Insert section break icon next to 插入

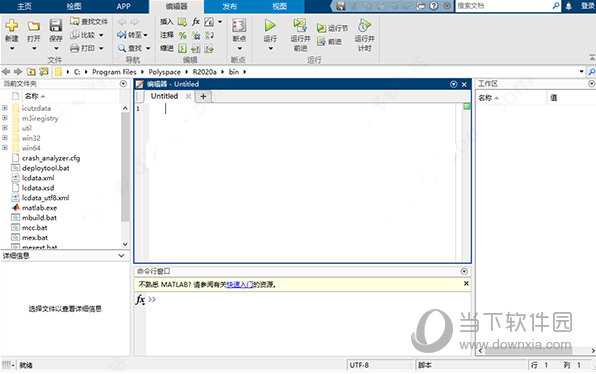[x=182, y=22]
